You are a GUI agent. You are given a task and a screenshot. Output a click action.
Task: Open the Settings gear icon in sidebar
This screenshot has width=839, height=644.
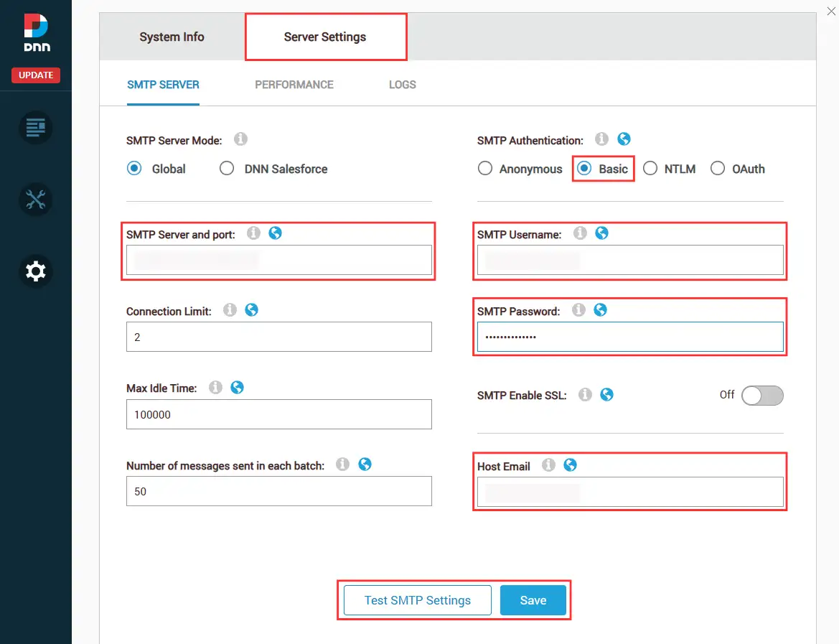coord(35,271)
